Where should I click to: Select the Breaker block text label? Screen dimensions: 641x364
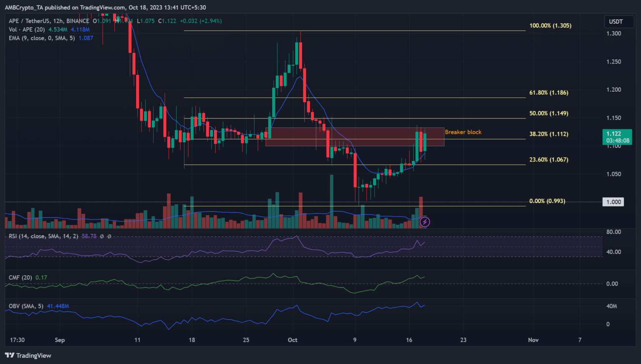(463, 132)
